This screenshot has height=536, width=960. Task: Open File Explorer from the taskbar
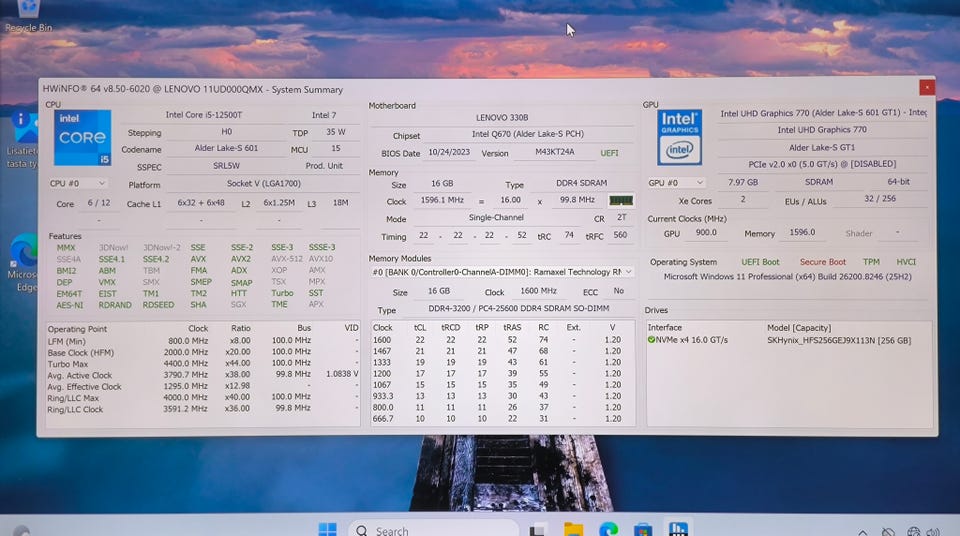click(574, 530)
